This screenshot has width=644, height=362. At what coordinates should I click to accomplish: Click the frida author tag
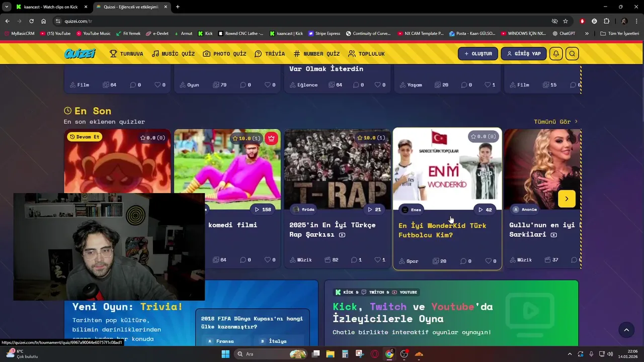point(304,210)
